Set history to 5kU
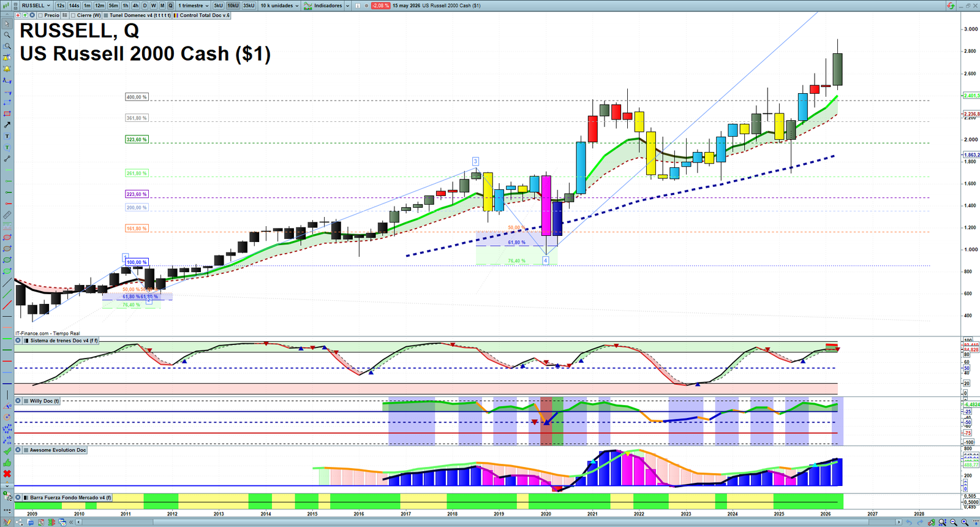Viewport: 980px width, 527px height. coord(219,6)
